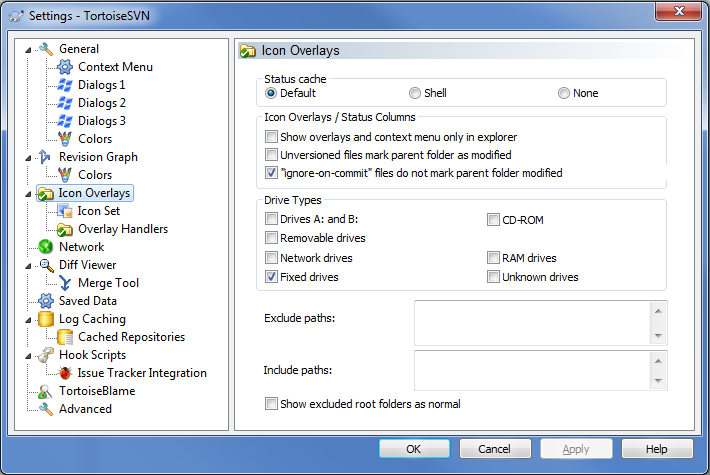Collapse the Log Caching tree node

[x=28, y=320]
